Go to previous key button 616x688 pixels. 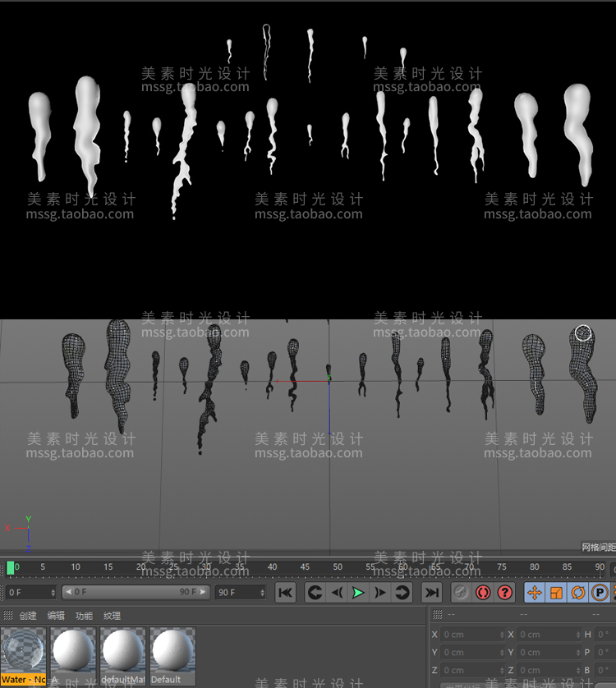tap(315, 593)
